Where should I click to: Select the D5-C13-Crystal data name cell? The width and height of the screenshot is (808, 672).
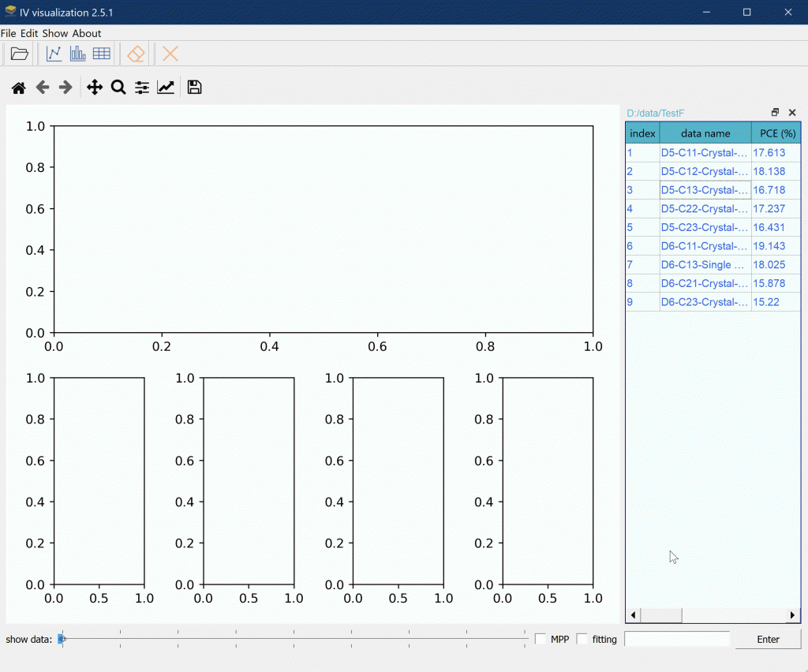pyautogui.click(x=705, y=190)
